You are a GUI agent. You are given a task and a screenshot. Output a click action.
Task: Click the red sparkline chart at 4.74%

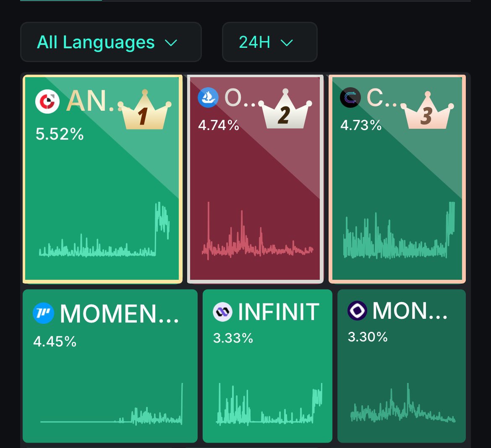tap(257, 231)
